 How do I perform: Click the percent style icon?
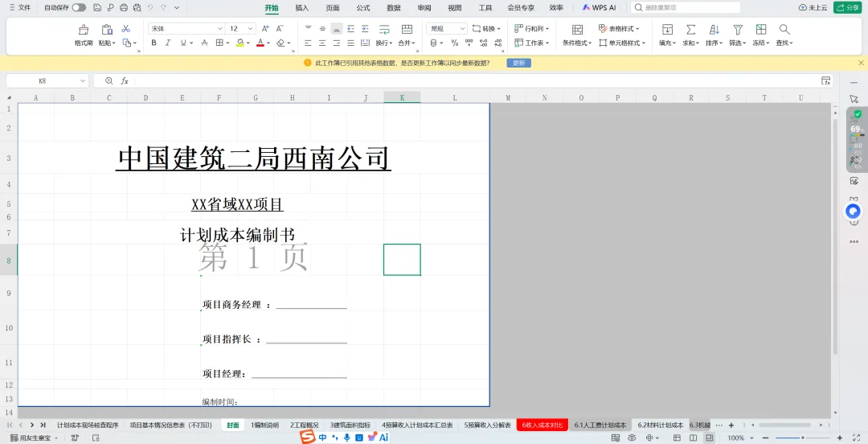click(x=454, y=43)
